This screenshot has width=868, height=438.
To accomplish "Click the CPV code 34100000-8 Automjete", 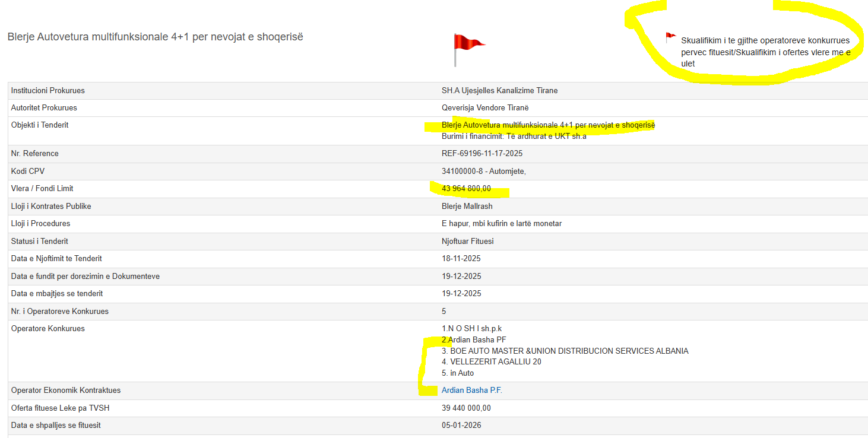I will click(x=483, y=172).
